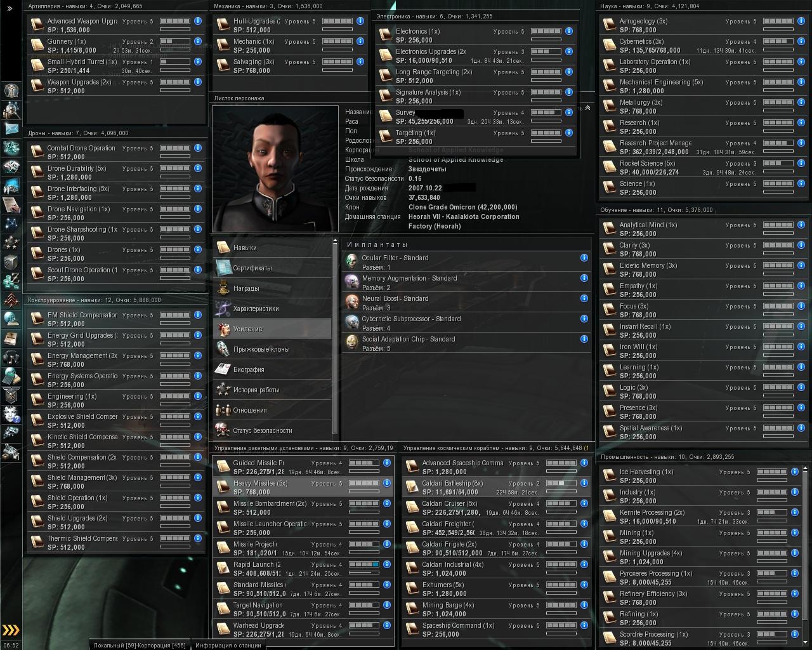Open the Assets cube icon in sidebar
Image resolution: width=812 pixels, height=650 pixels.
pyautogui.click(x=11, y=262)
